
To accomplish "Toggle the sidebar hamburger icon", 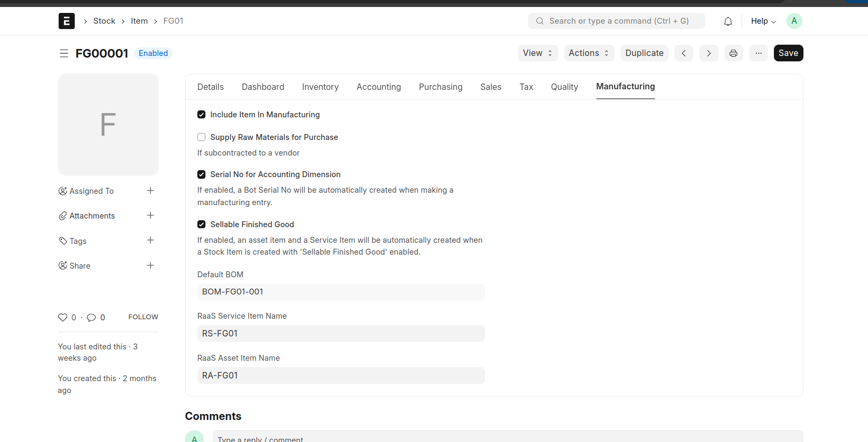I will (63, 53).
